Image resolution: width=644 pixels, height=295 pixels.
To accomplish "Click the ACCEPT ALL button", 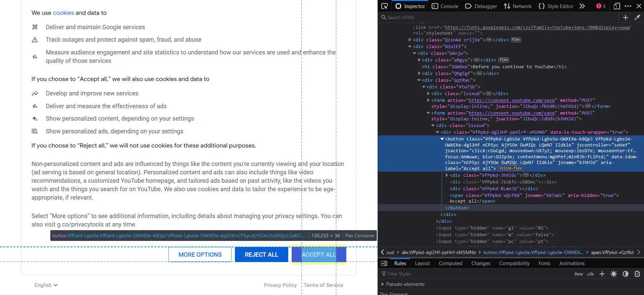I will click(x=319, y=254).
